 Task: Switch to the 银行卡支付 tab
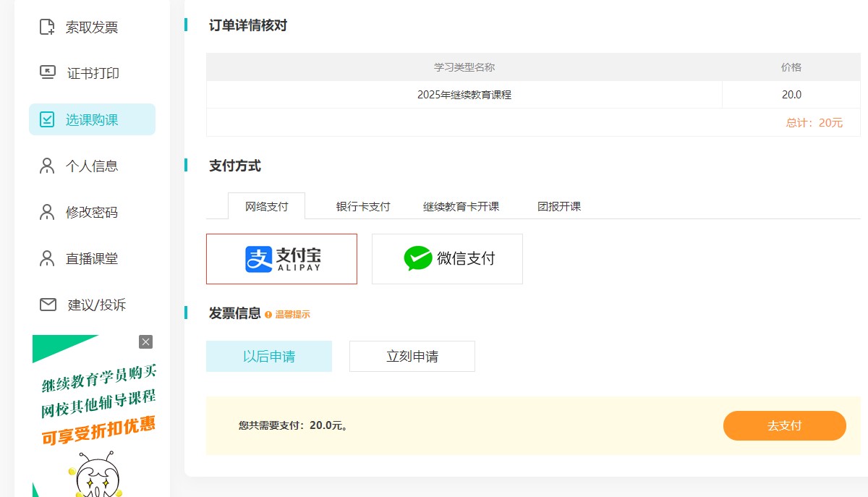363,206
